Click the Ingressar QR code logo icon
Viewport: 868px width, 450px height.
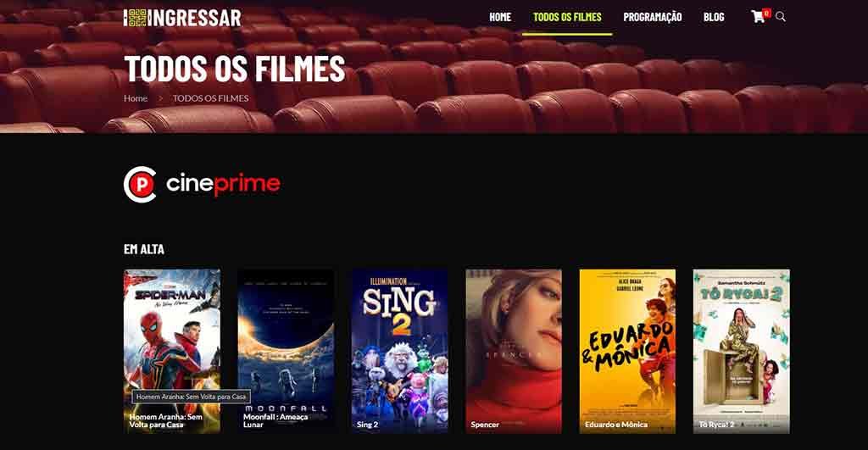[x=135, y=18]
